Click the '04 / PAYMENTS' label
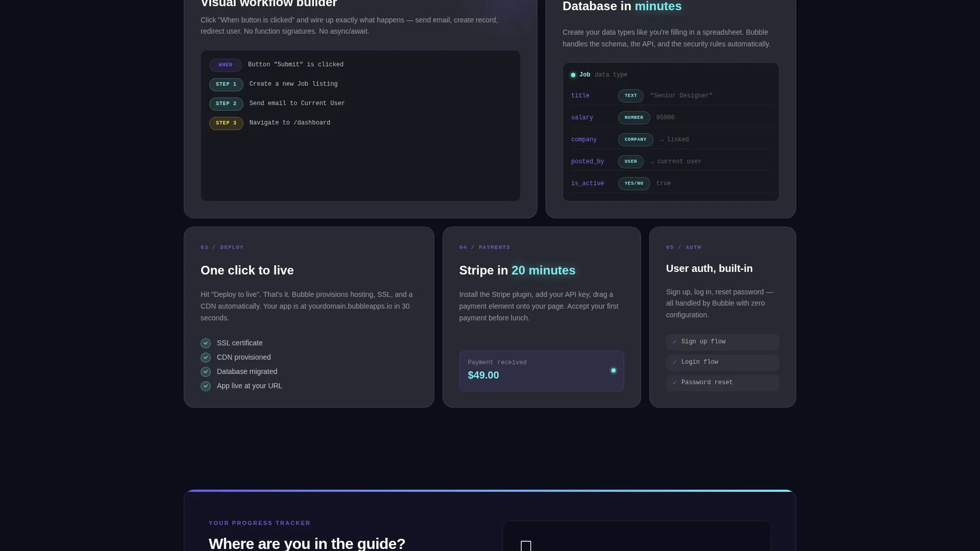The image size is (980, 551). (x=485, y=247)
